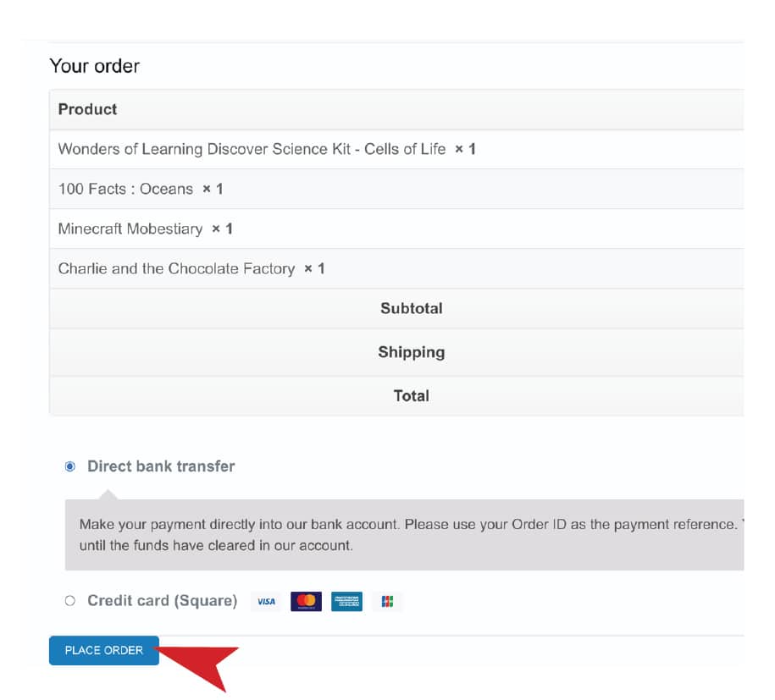
Task: Click the Your order heading
Action: pos(94,66)
